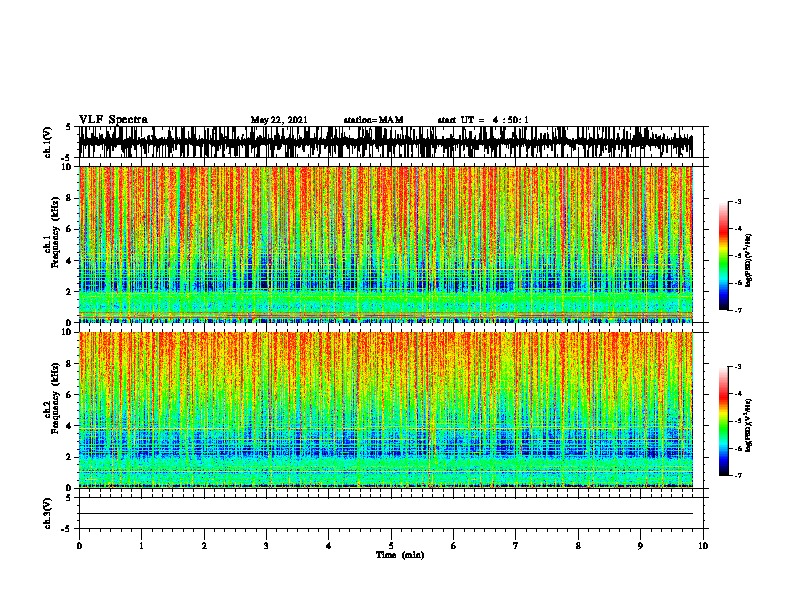The width and height of the screenshot is (792, 612).
Task: Click the time-axis tick label "8"
Action: [x=578, y=546]
